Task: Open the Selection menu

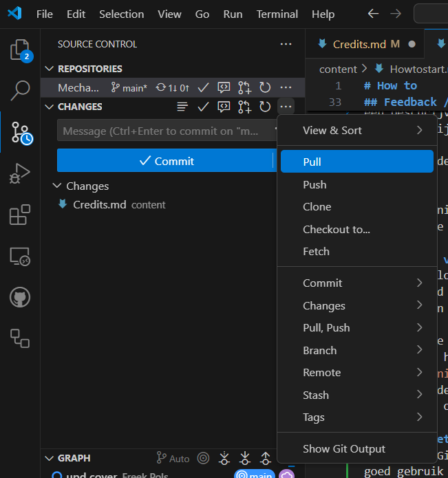Action: click(x=121, y=14)
